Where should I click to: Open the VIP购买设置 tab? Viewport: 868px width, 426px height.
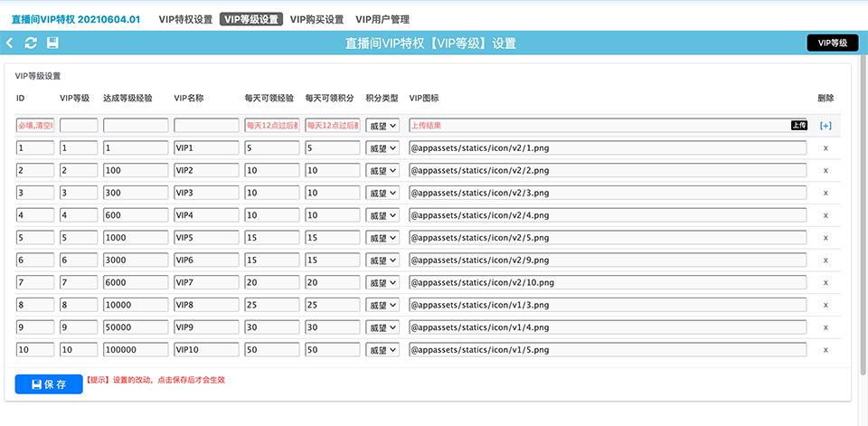pos(316,19)
